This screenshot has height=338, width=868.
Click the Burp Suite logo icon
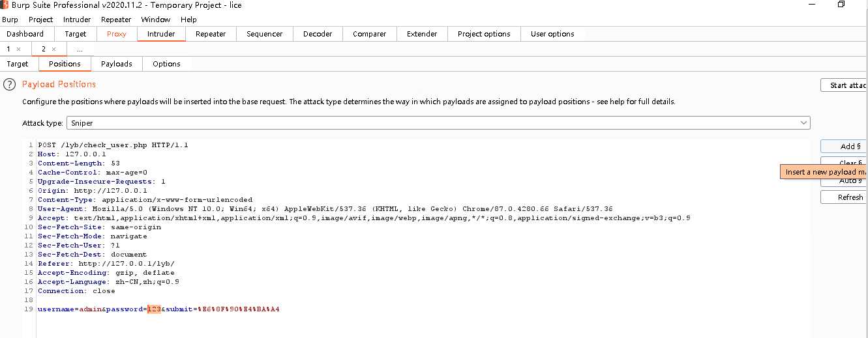[x=5, y=5]
